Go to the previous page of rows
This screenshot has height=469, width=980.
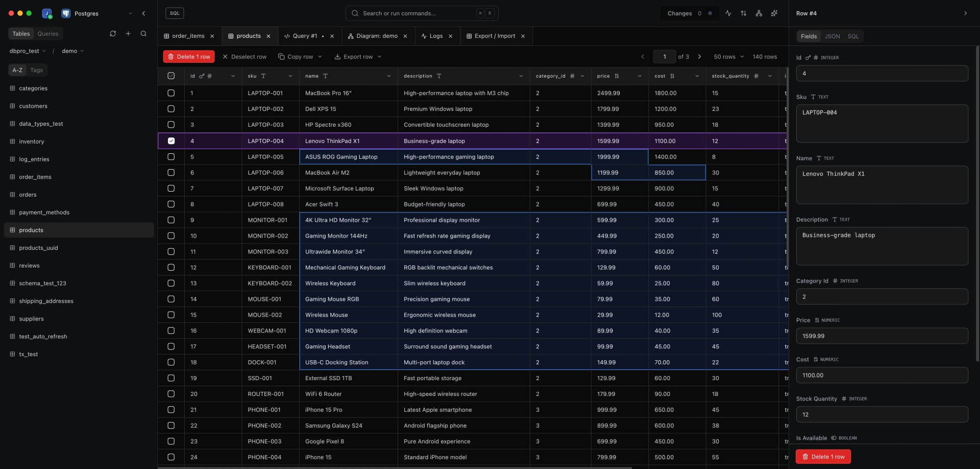[643, 57]
